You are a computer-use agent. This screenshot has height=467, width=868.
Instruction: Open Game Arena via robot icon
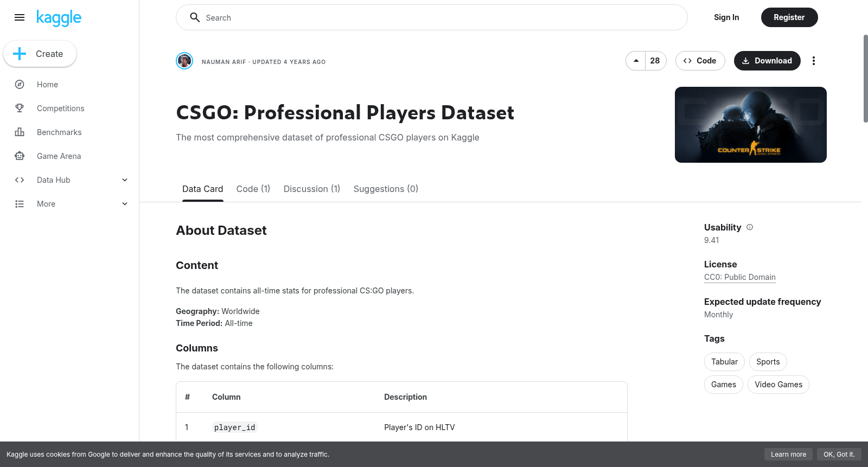20,156
